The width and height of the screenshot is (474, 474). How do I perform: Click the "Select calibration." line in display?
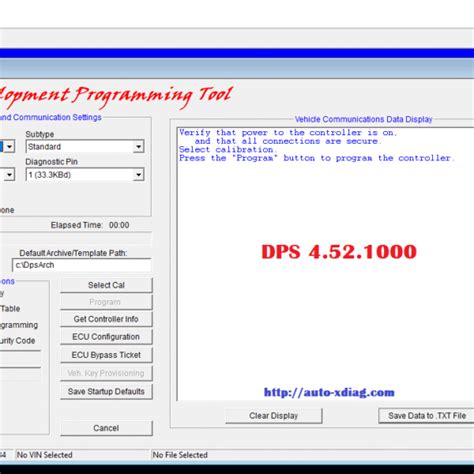click(228, 150)
